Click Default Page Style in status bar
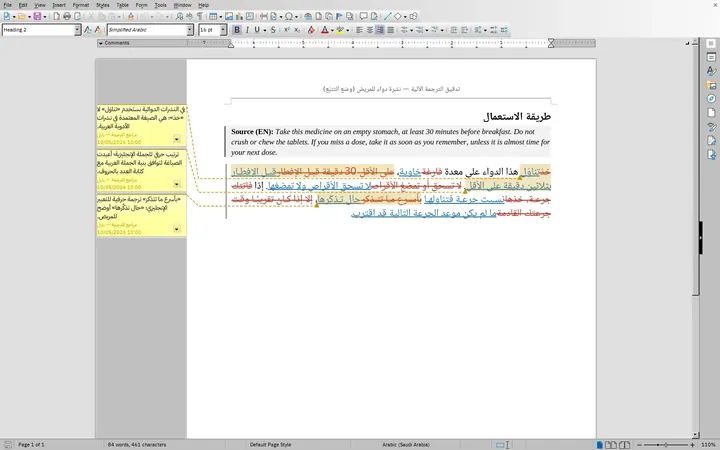Viewport: 720px width, 450px height. coord(270,444)
